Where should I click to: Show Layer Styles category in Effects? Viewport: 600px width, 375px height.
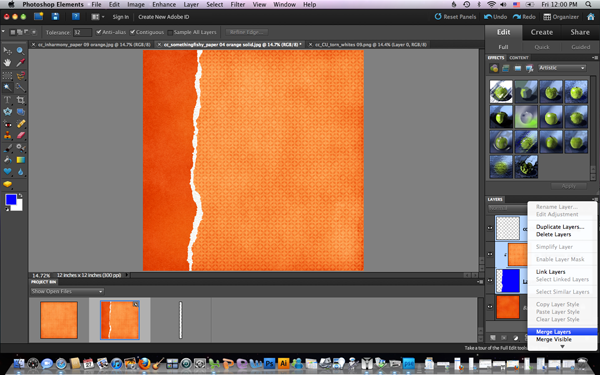pyautogui.click(x=506, y=68)
